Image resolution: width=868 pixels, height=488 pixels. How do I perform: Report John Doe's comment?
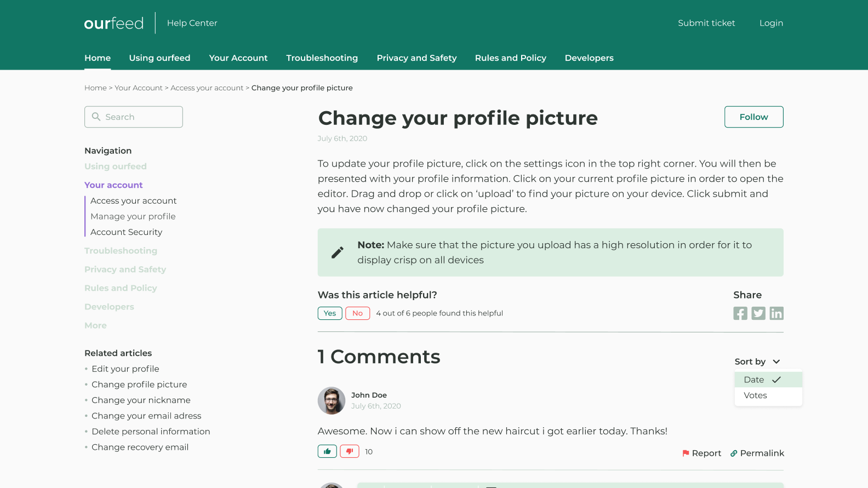[701, 453]
